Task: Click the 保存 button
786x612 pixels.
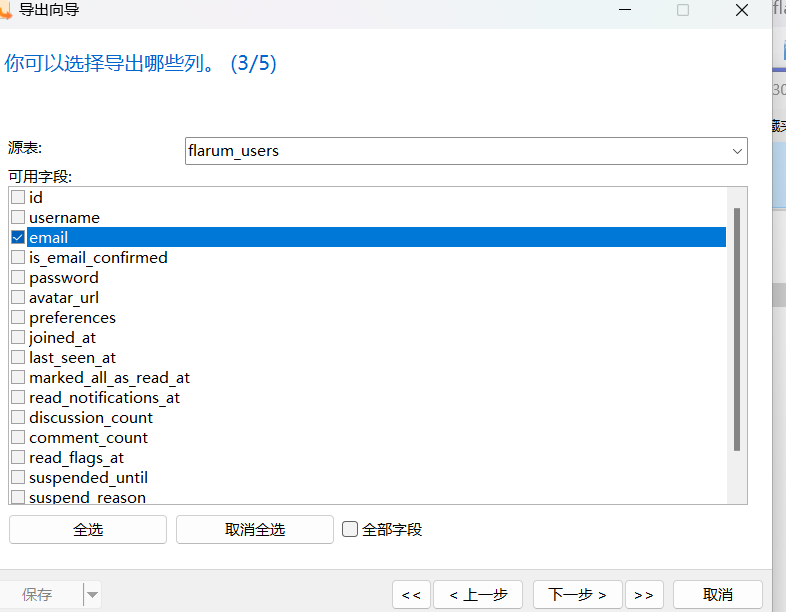Action: 37,595
